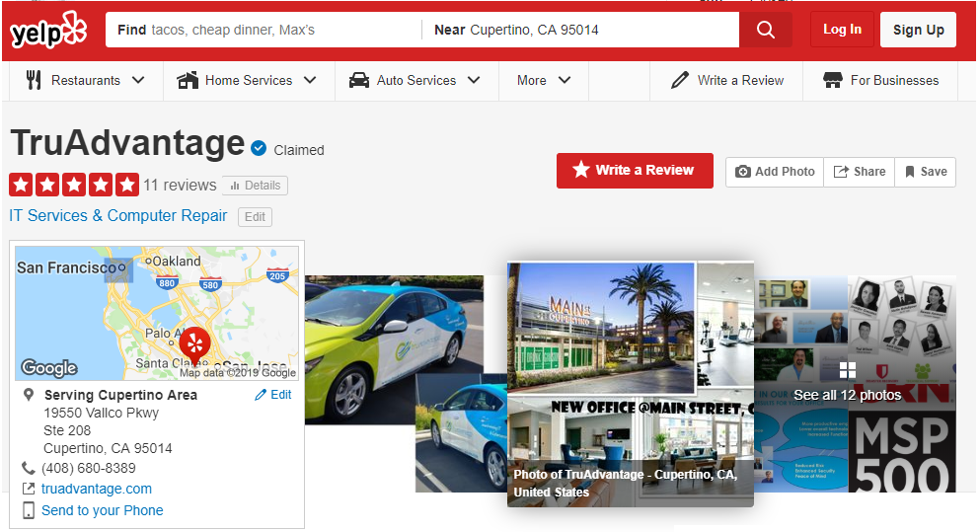This screenshot has width=980, height=532.
Task: Click the Yelp logo
Action: pos(48,30)
